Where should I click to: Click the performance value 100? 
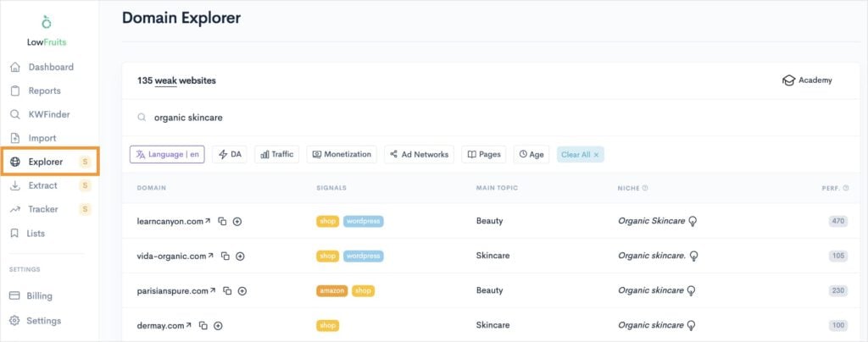[x=838, y=325]
